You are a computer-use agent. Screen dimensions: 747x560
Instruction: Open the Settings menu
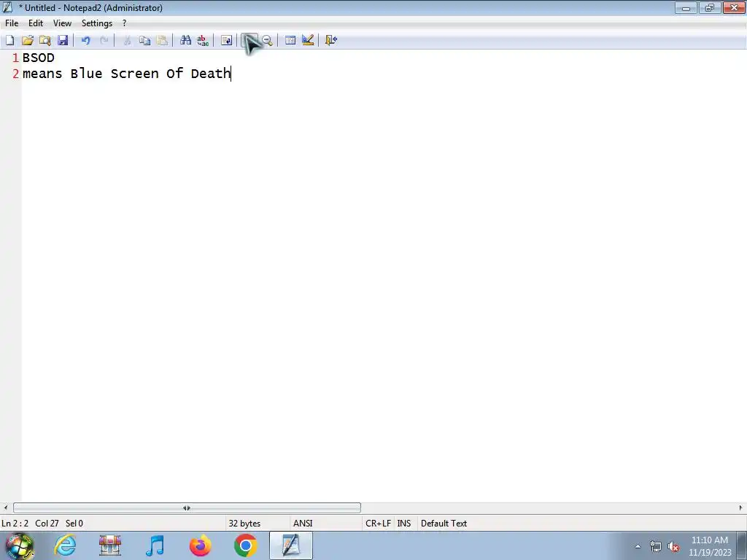(97, 23)
